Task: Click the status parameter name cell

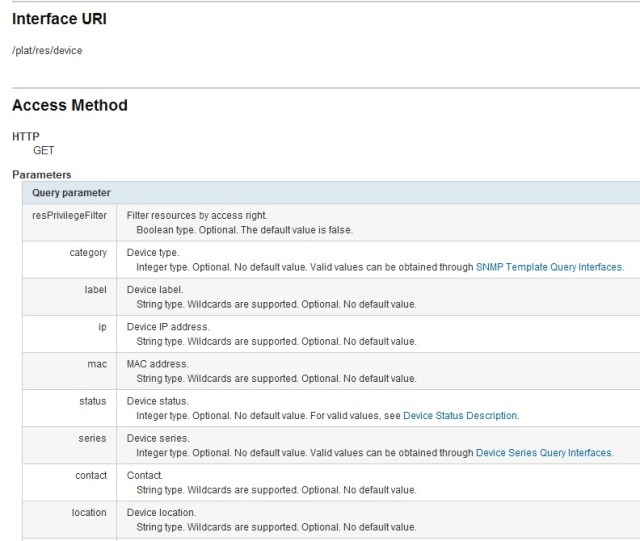Action: tap(92, 401)
